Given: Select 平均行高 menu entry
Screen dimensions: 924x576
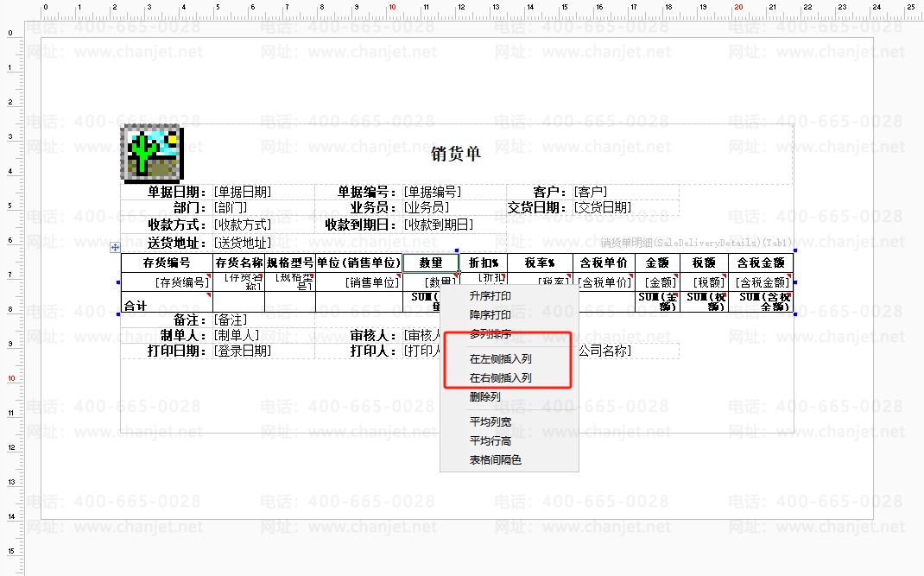Looking at the screenshot, I should [x=490, y=441].
